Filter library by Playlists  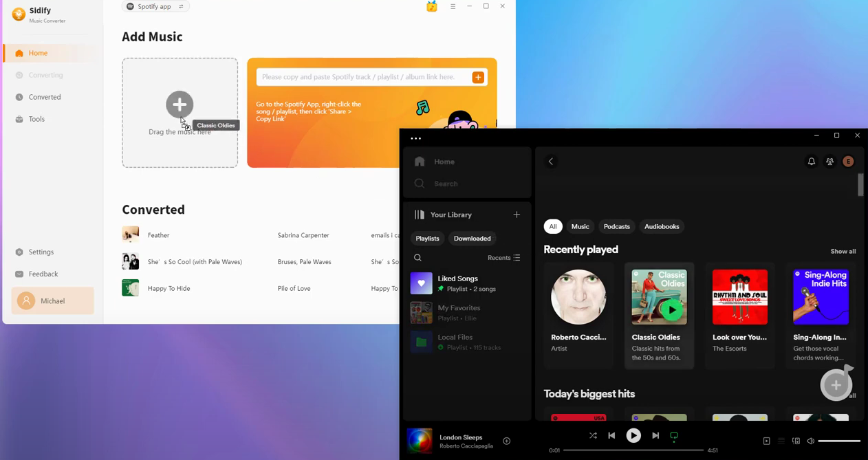pyautogui.click(x=427, y=239)
